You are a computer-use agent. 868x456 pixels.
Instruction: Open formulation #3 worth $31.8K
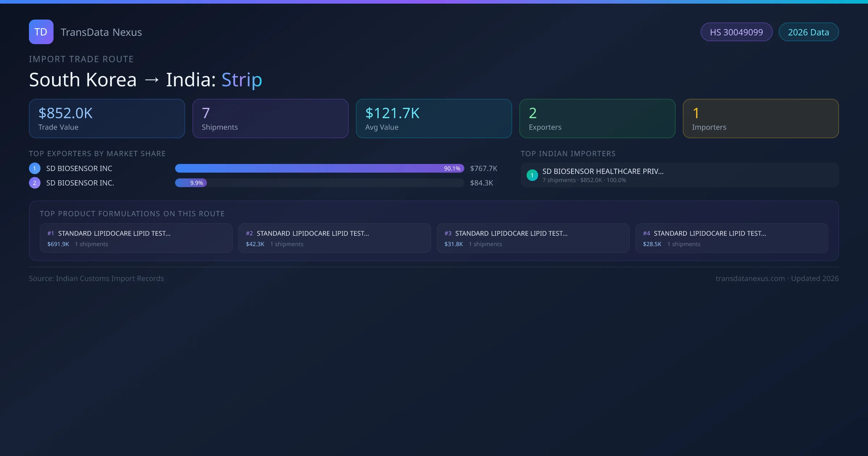pos(533,238)
